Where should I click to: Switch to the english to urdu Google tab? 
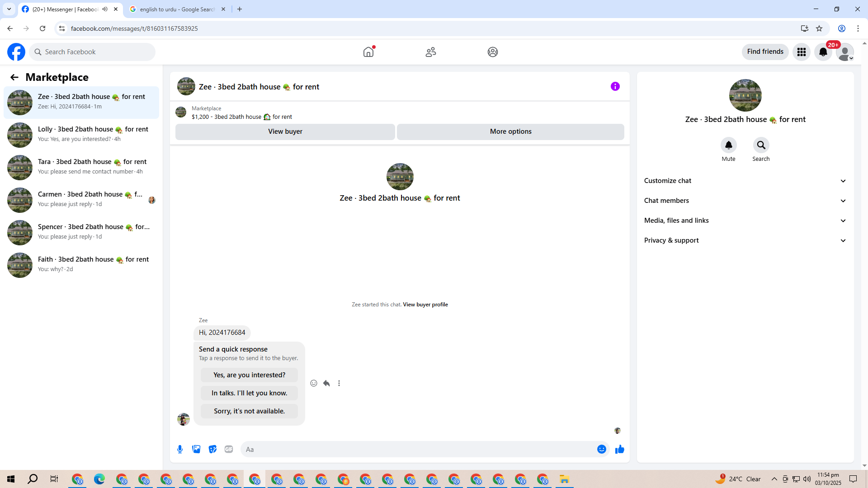point(178,9)
